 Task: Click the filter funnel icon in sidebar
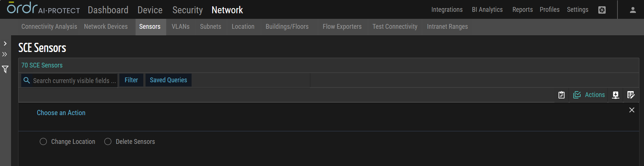click(5, 69)
